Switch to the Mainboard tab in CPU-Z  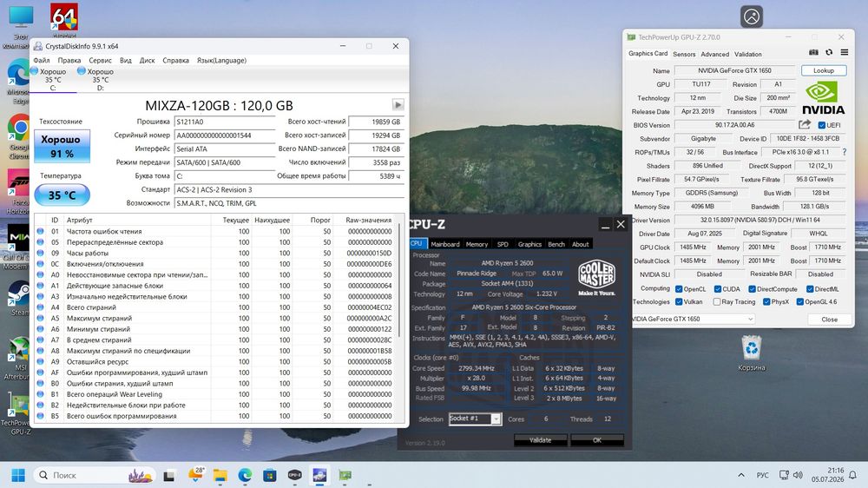pos(445,244)
